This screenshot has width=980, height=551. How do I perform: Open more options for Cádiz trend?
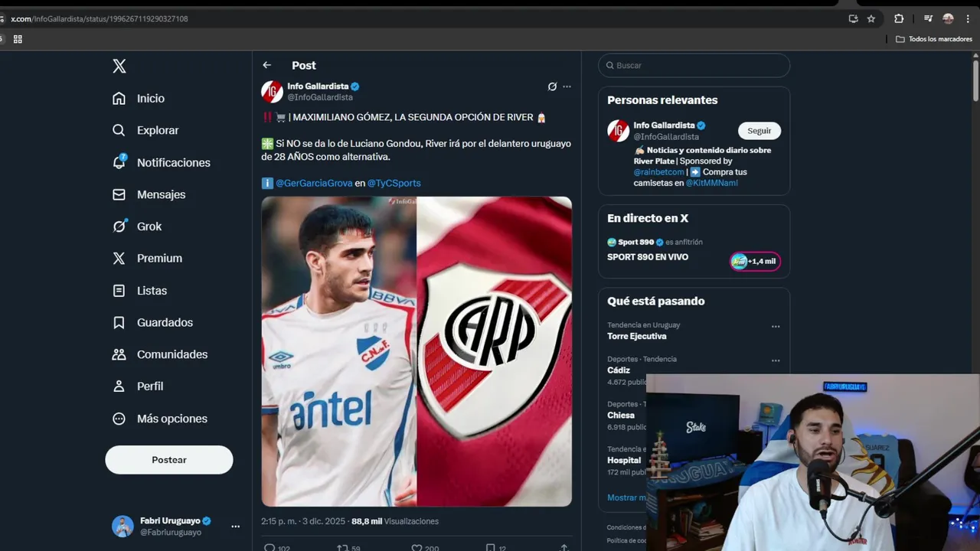(x=776, y=360)
